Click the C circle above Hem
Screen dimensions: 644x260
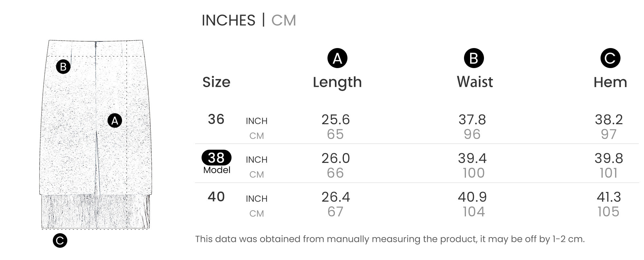[x=610, y=58]
